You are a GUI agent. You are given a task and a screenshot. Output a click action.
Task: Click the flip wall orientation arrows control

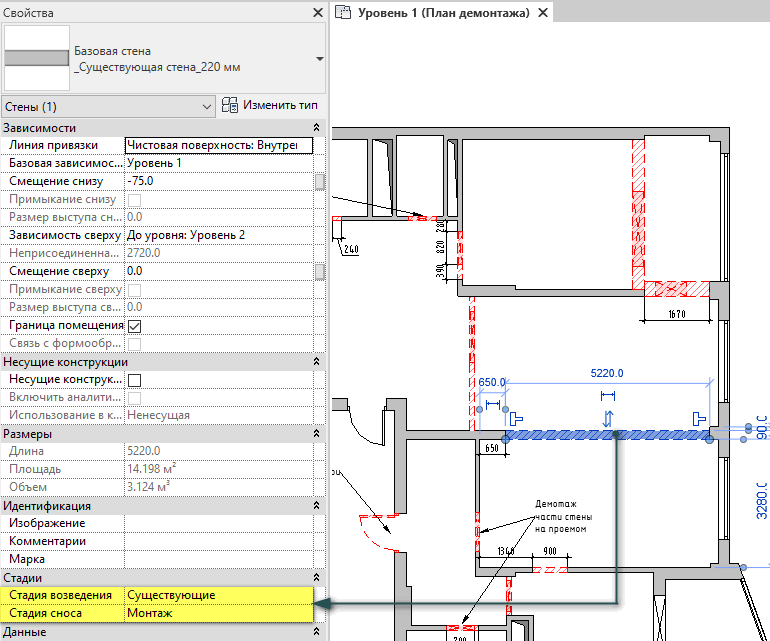pos(608,419)
